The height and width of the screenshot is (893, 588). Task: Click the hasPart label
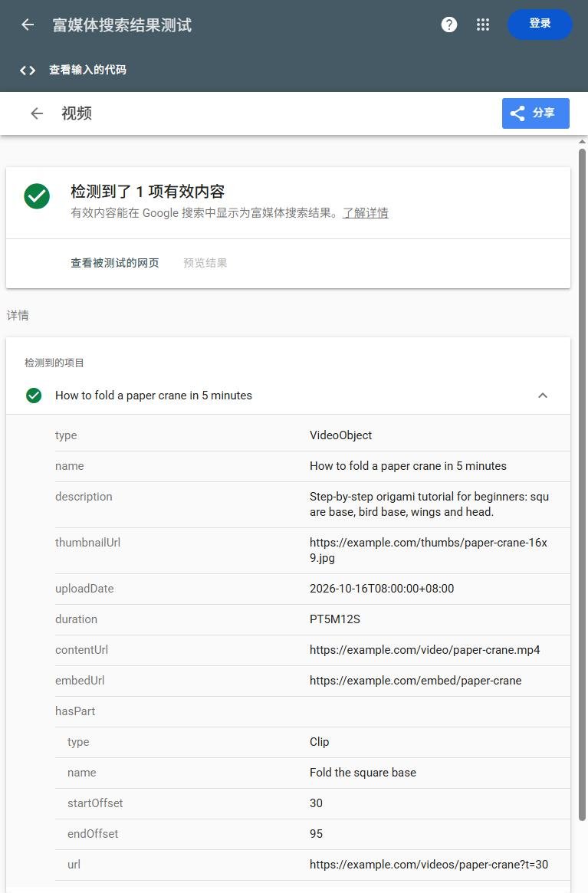pyautogui.click(x=75, y=711)
